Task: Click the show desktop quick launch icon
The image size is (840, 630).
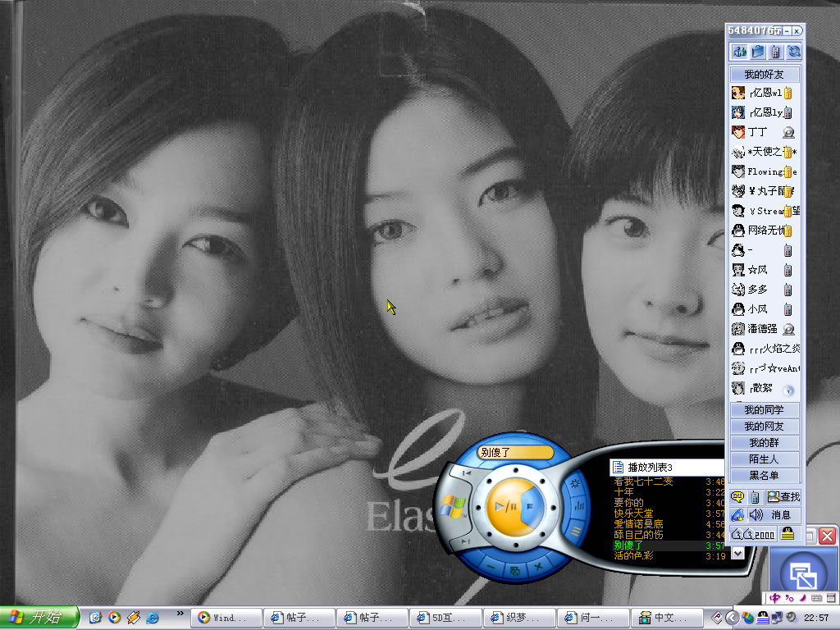Action: click(95, 618)
